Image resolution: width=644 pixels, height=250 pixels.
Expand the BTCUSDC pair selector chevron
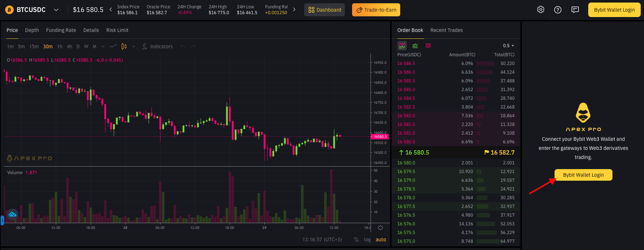pyautogui.click(x=56, y=10)
